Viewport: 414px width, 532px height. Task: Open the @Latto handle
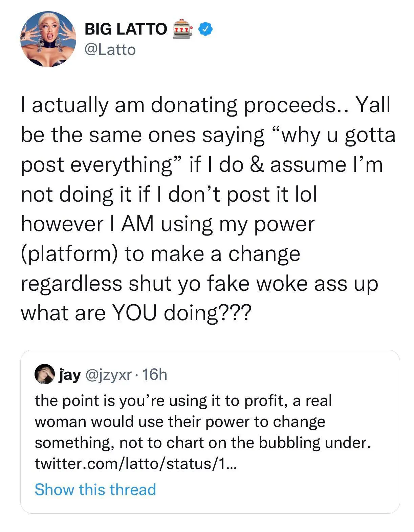pyautogui.click(x=110, y=50)
